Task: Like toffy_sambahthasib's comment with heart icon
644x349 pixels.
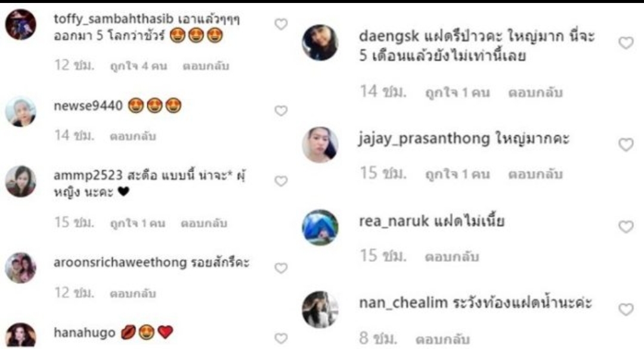Action: 281,24
